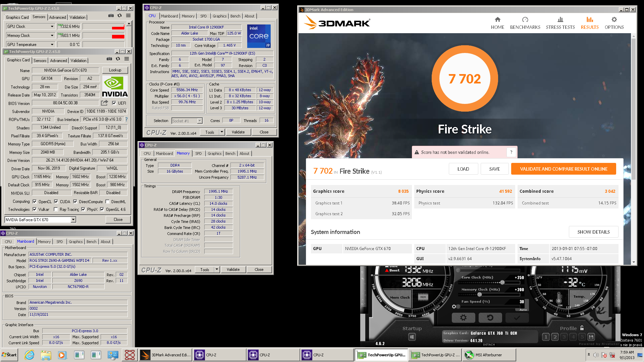Open Internet Explorer from the taskbar
The image size is (644, 362).
click(x=30, y=355)
